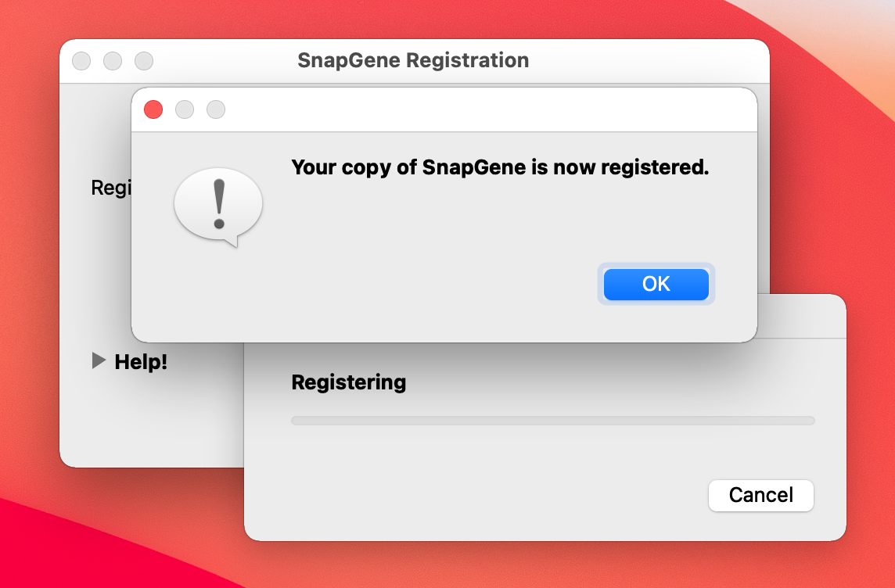This screenshot has height=588, width=895.
Task: Expand the Help! disclosure triangle
Action: pos(99,360)
